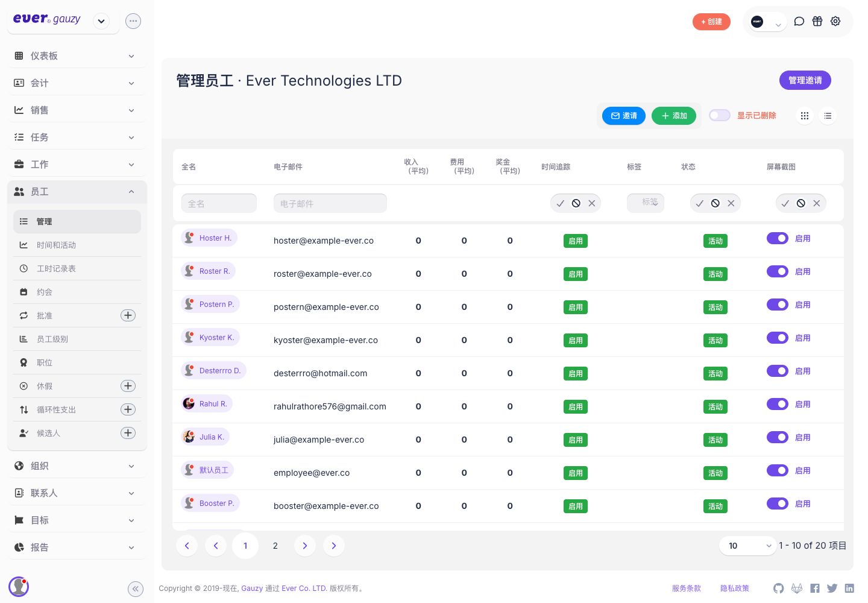868x603 pixels.
Task: Open the GitLab link icon in footer
Action: coord(797,589)
